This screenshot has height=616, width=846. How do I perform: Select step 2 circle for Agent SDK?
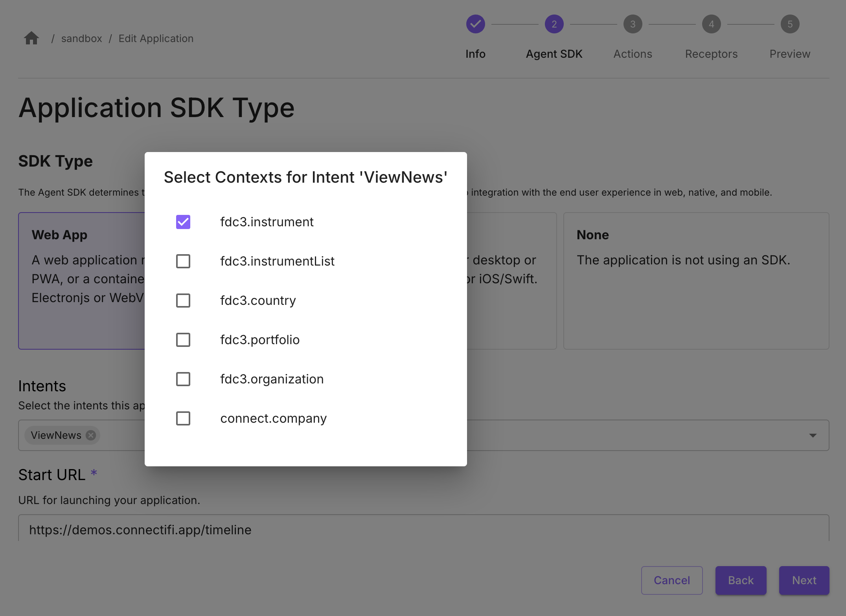click(554, 24)
